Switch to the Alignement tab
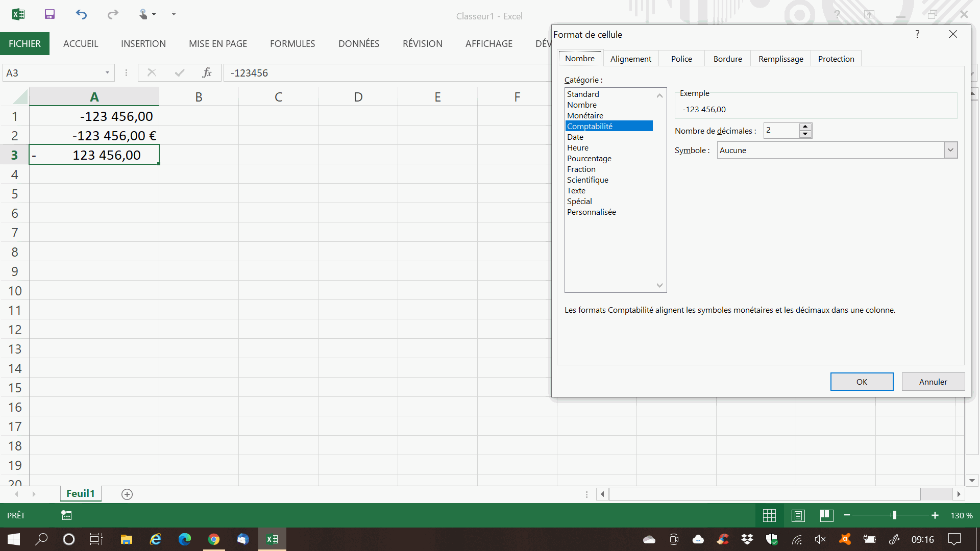The height and width of the screenshot is (551, 980). pyautogui.click(x=630, y=59)
